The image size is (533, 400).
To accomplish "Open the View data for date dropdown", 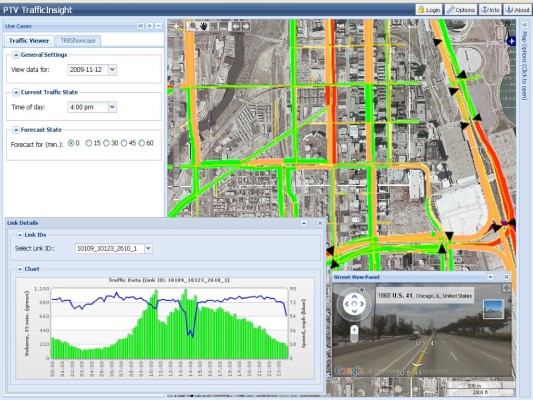I will 112,70.
